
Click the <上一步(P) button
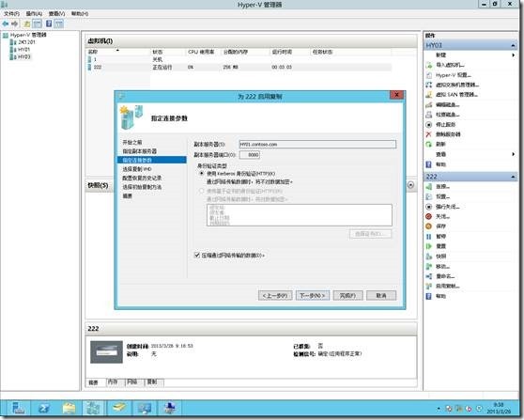[275, 295]
